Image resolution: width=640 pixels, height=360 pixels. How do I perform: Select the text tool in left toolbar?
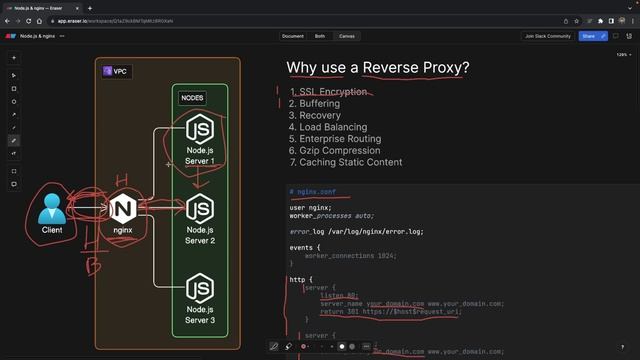pyautogui.click(x=14, y=154)
